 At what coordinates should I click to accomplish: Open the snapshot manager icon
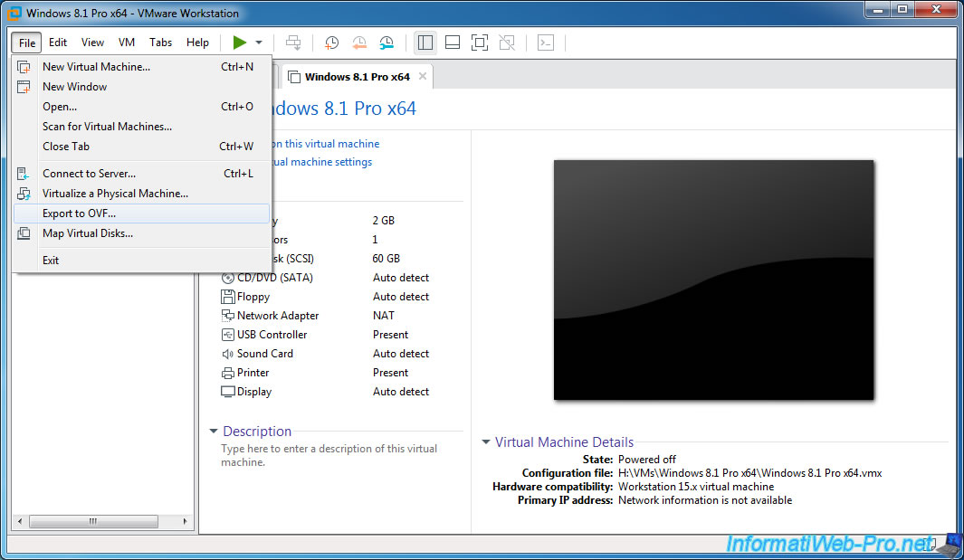tap(387, 43)
